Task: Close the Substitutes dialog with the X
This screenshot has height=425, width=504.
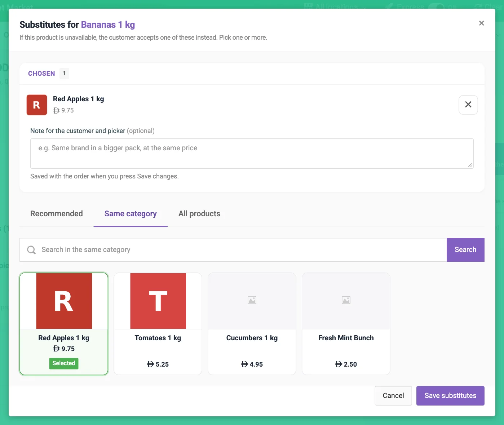Action: click(481, 23)
